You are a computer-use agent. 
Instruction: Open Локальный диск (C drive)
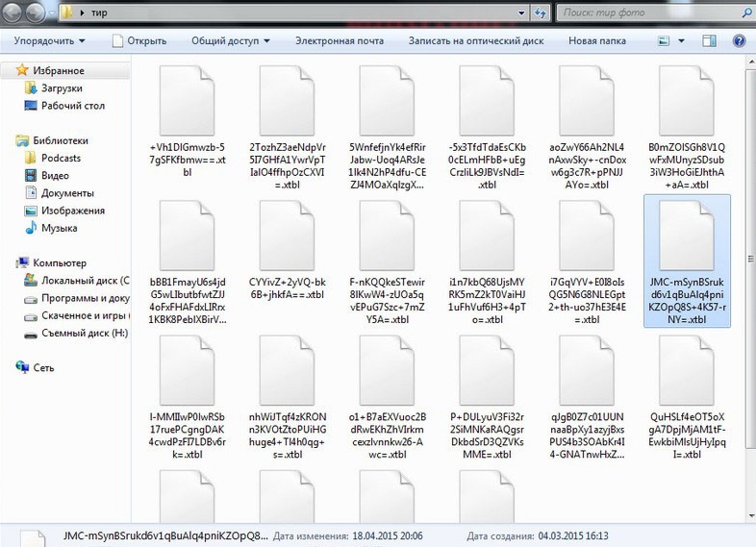85,281
